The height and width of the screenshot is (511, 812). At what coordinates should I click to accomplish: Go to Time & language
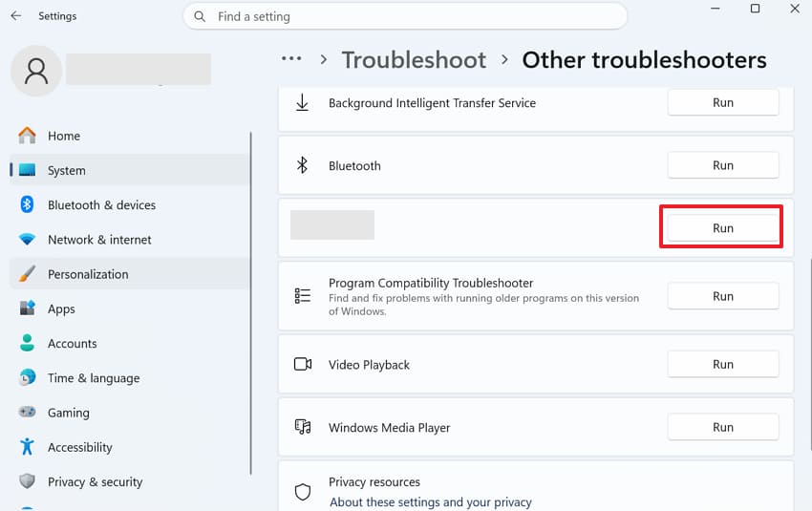click(x=130, y=378)
